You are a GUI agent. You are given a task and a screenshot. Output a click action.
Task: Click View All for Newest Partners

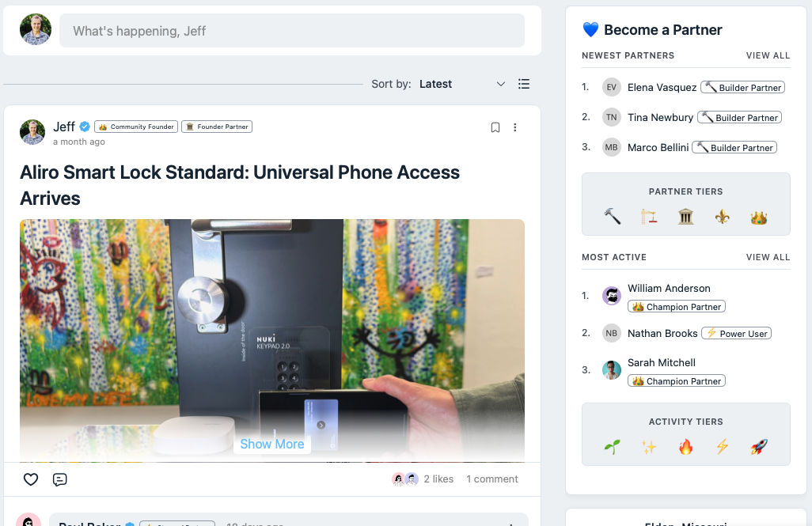coord(768,55)
